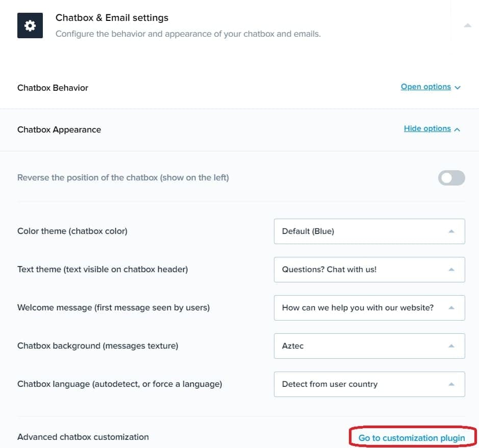
Task: Collapse the Chatbox & Email settings section arrow
Action: click(x=467, y=25)
